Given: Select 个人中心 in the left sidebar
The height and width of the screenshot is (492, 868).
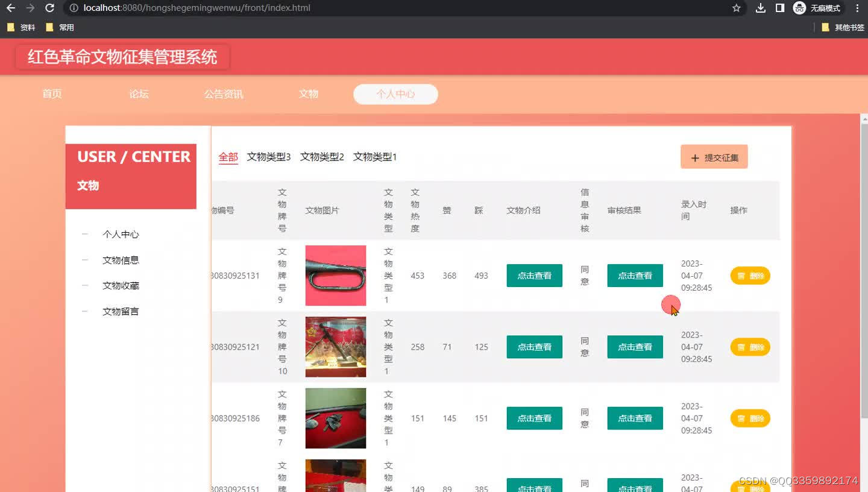Looking at the screenshot, I should 121,235.
